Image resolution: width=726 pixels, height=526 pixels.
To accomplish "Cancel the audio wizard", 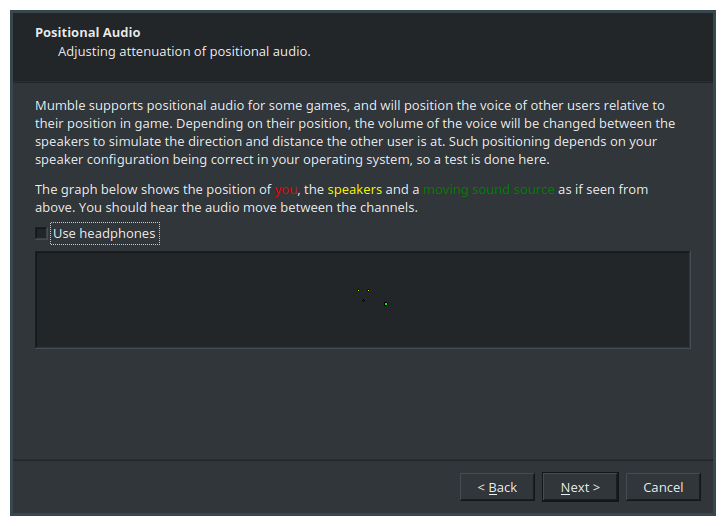I will (663, 487).
